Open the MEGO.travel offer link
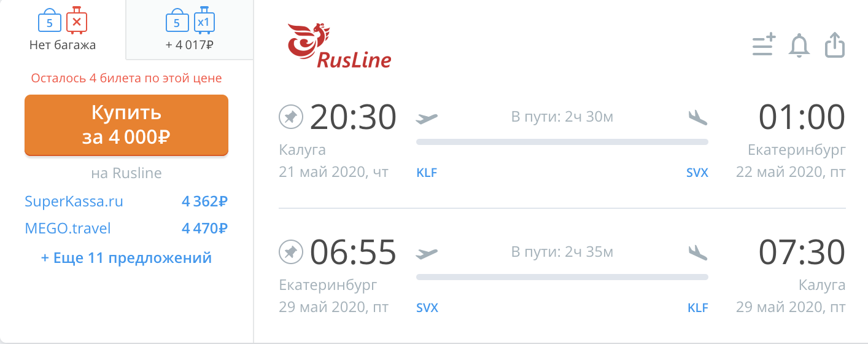 pos(68,229)
